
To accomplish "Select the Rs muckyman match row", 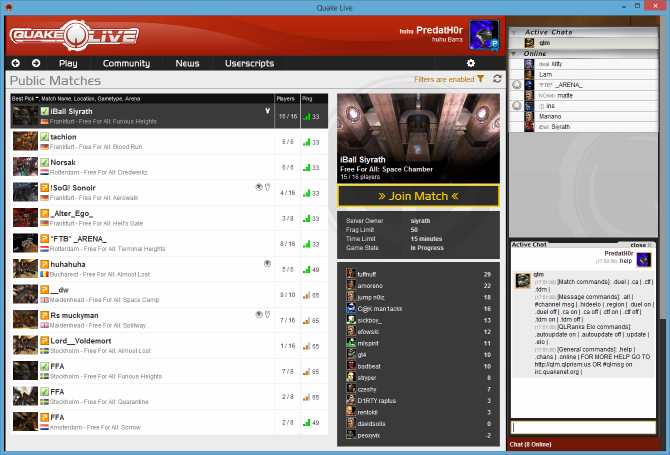I will [169, 320].
